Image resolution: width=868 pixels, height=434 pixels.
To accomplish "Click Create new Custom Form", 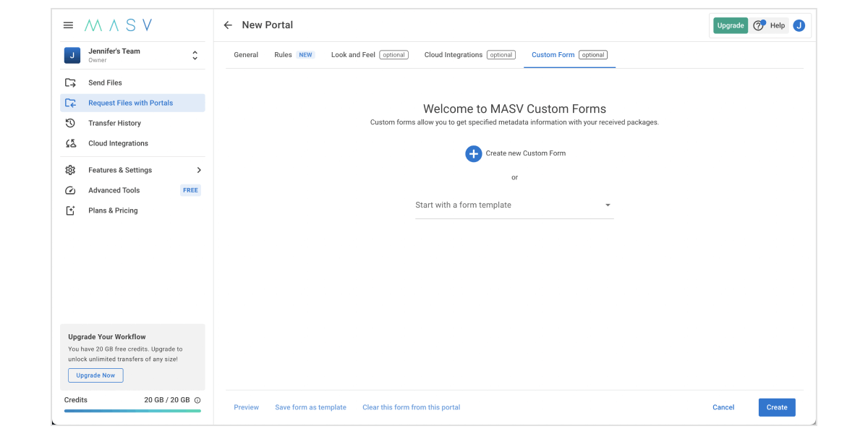I will point(516,153).
